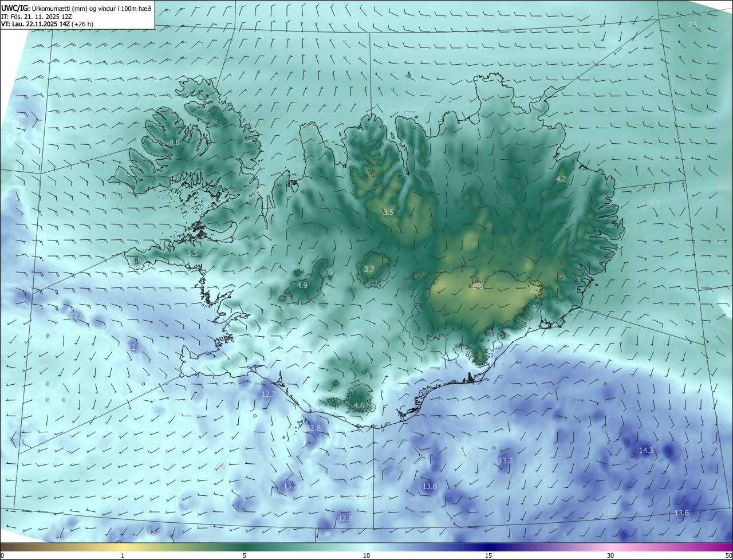Click the 12.7 value label off the southwest coast
The width and height of the screenshot is (733, 560).
click(269, 394)
